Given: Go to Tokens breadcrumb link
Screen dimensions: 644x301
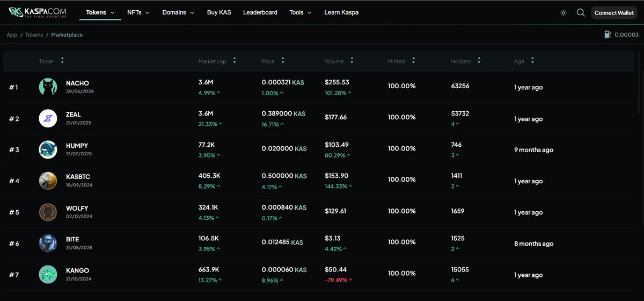Looking at the screenshot, I should coord(34,34).
